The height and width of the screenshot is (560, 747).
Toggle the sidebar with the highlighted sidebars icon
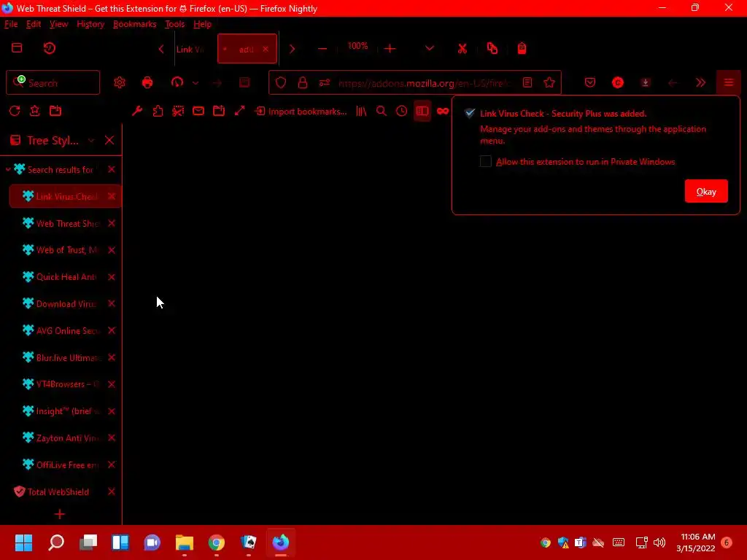pos(422,111)
